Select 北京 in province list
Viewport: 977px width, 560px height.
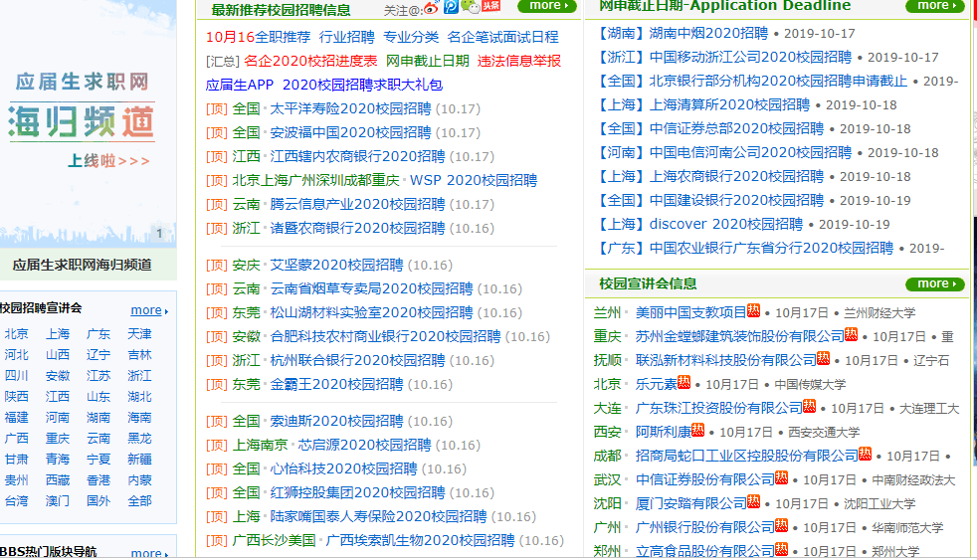tap(17, 334)
